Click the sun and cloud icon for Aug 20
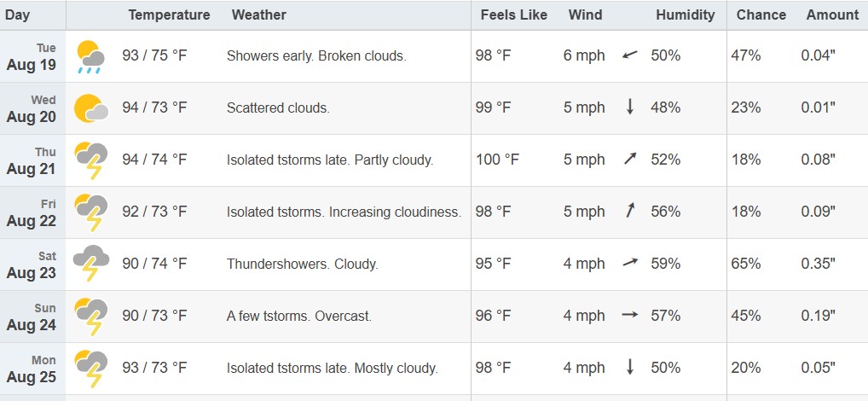Screen dimensions: 868x401 [90, 108]
